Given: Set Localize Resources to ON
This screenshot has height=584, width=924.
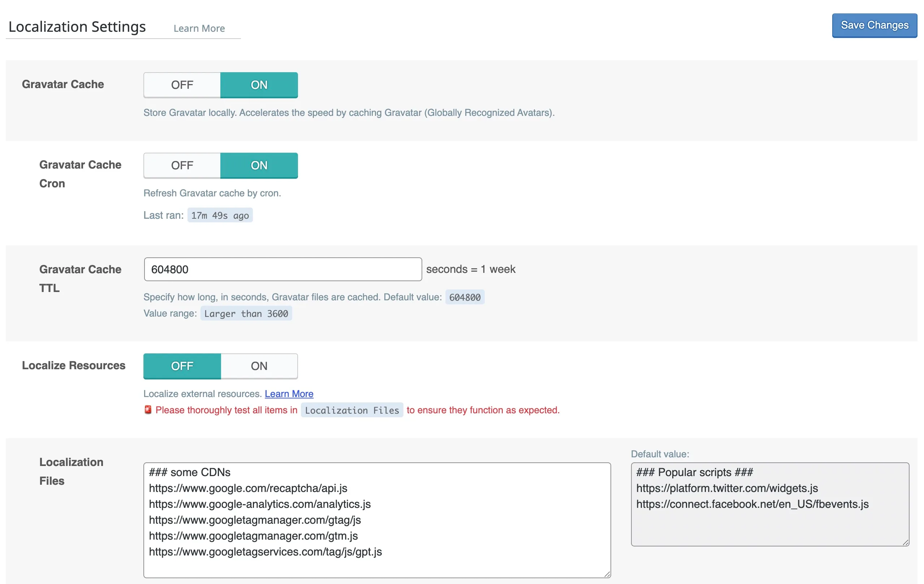Looking at the screenshot, I should pos(259,366).
